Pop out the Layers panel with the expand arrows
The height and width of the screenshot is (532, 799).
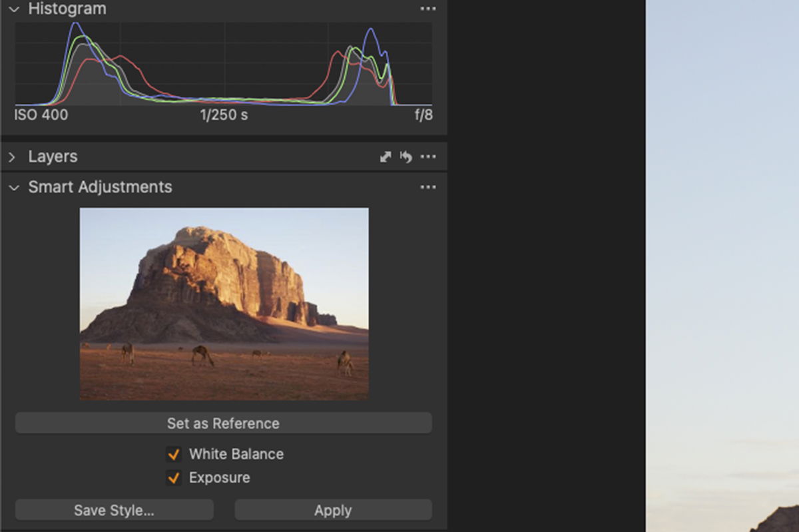[385, 156]
